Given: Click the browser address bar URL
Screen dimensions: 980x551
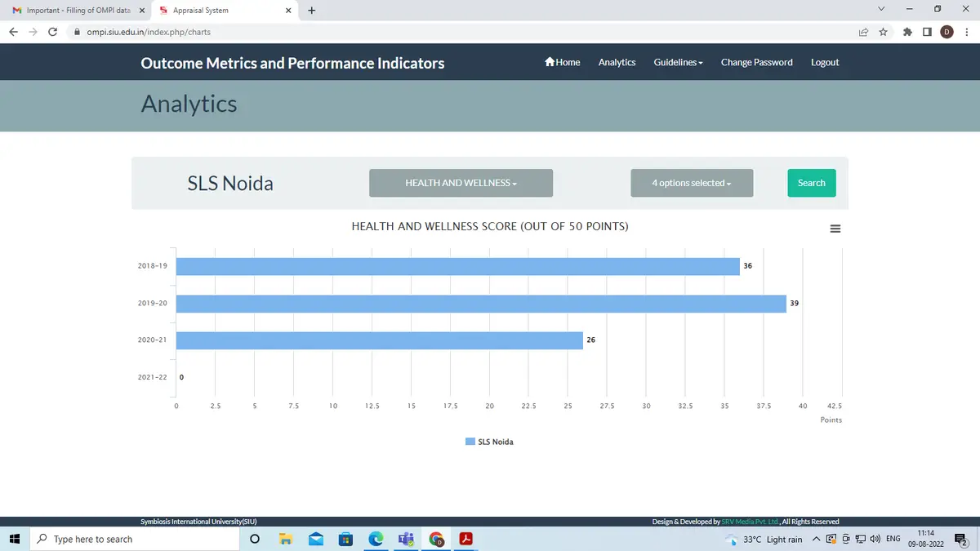Looking at the screenshot, I should (149, 32).
